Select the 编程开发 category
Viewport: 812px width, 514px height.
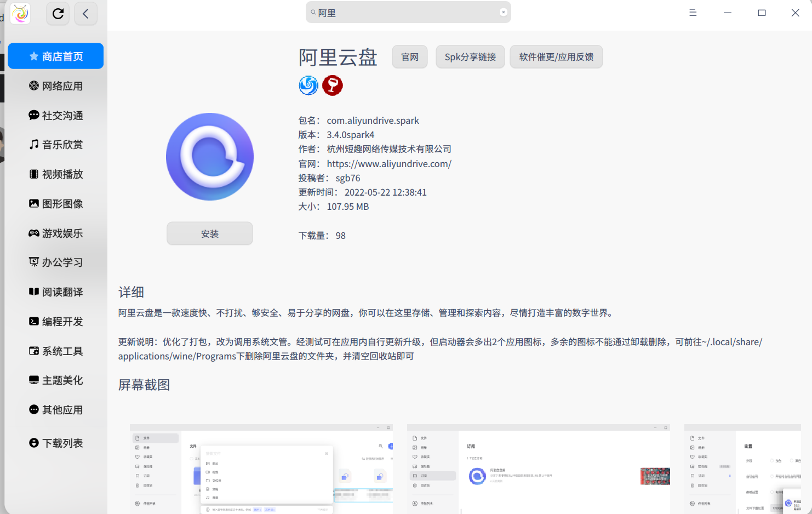[x=55, y=321]
